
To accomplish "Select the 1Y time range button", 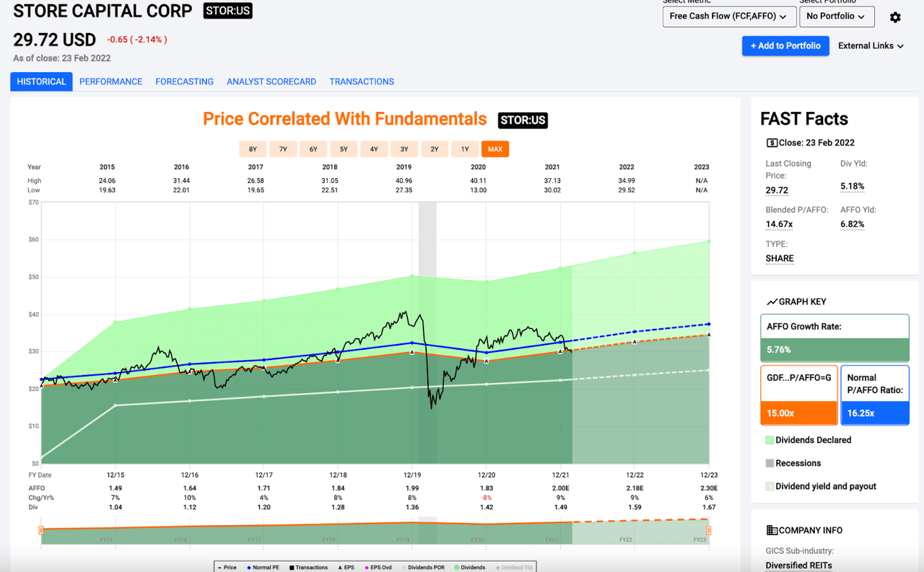I will (x=465, y=149).
